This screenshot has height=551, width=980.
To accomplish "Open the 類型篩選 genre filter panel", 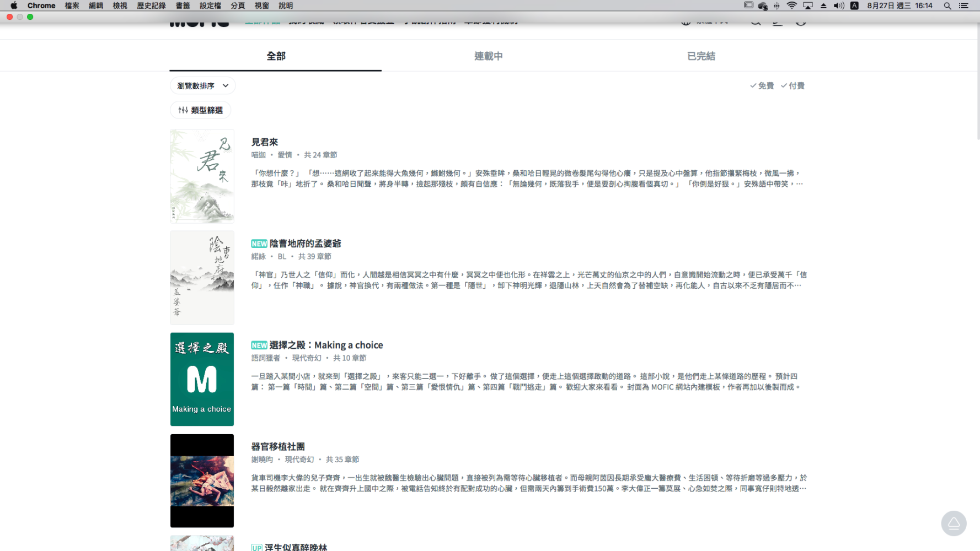I will [x=200, y=110].
